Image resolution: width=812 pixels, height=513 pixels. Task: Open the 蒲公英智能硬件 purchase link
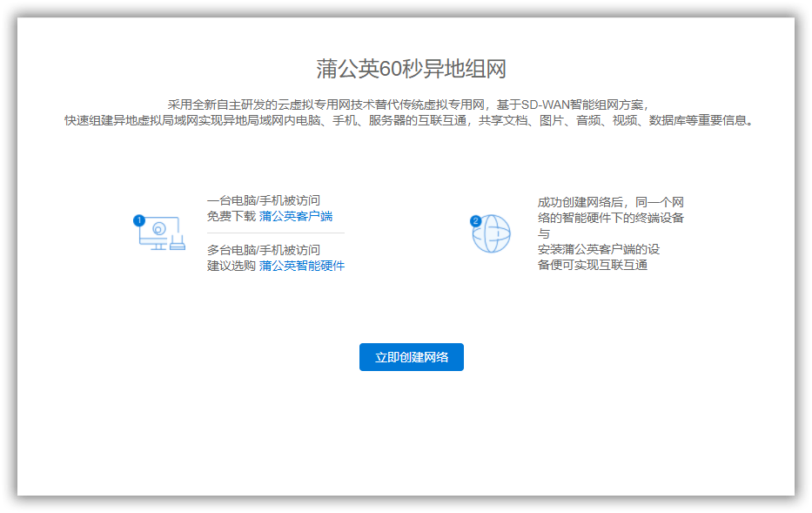(302, 266)
